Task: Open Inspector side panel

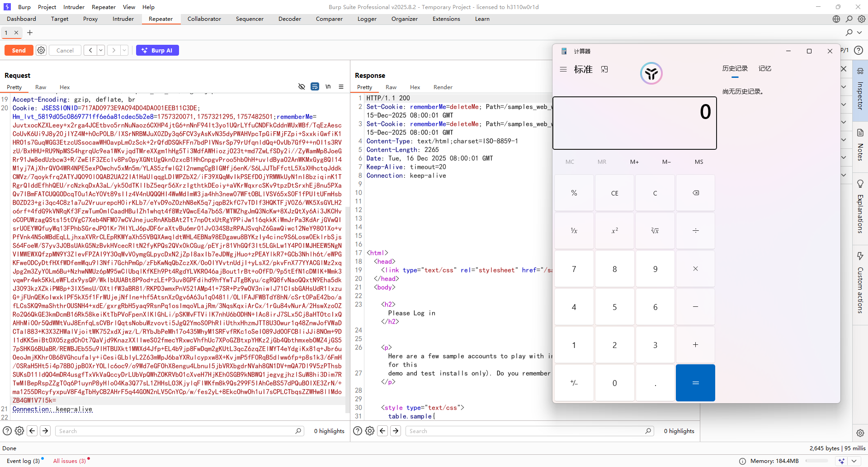Action: tap(860, 91)
